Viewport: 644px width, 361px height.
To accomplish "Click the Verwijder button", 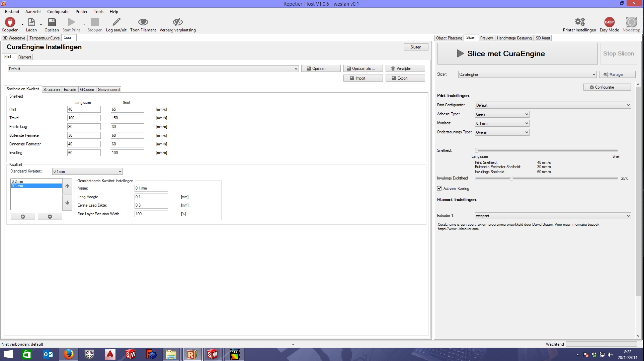I will [405, 69].
